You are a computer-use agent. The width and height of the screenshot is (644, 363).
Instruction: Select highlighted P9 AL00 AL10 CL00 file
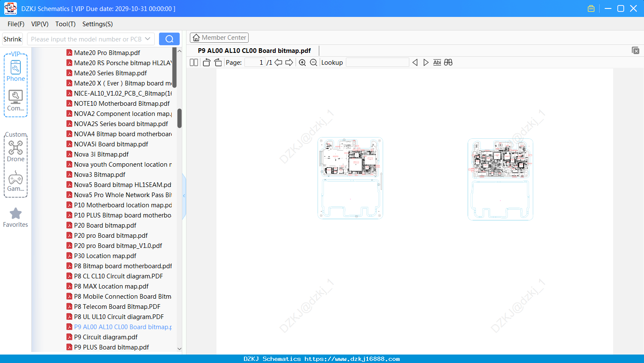(x=119, y=327)
